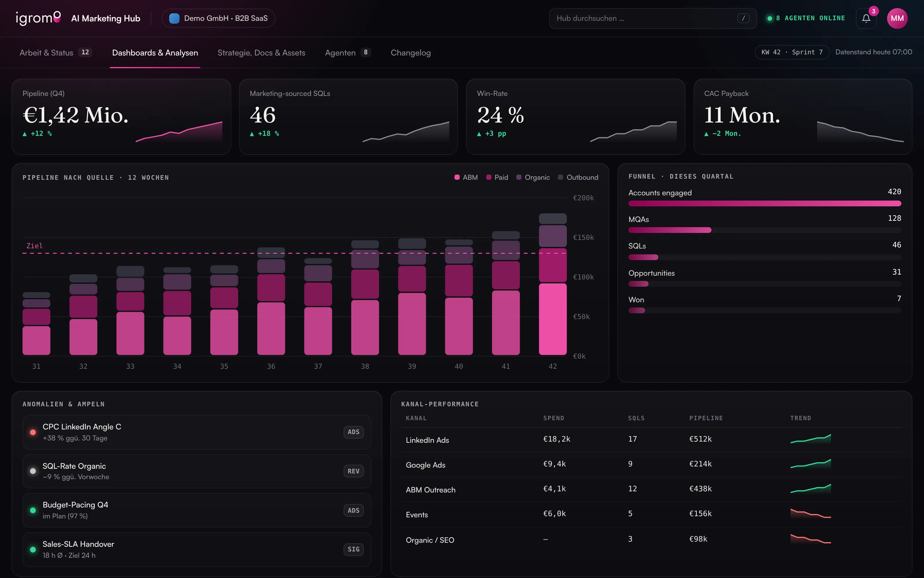
Task: Click the SQLs funnel progress bar
Action: coord(765,257)
